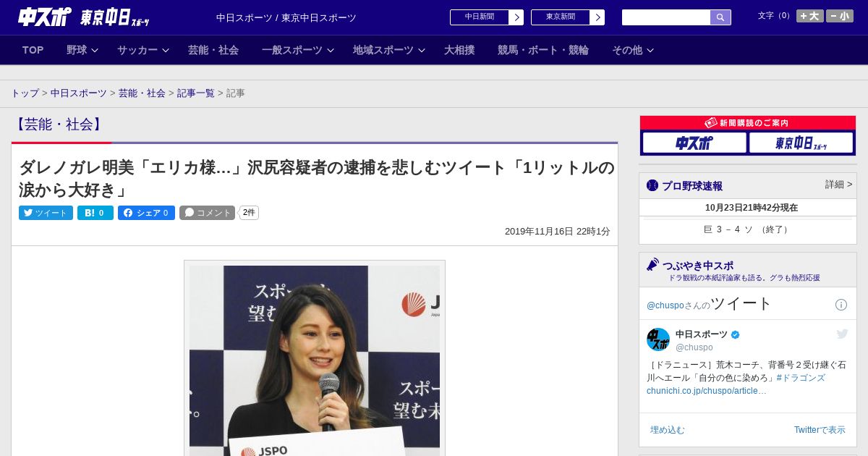868x456 pixels.
Task: Click 詳細 > link in baseball panel
Action: [x=838, y=185]
